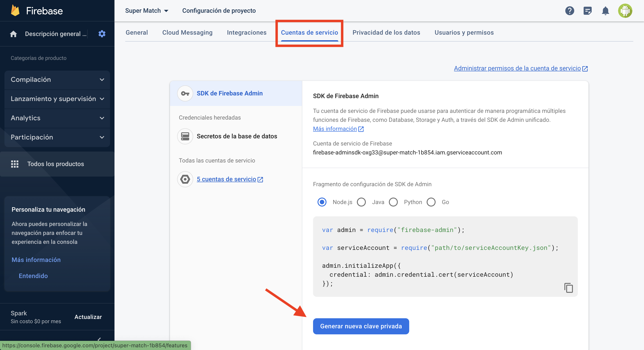Click Personaliza tu navegación heading
The width and height of the screenshot is (644, 350).
[48, 209]
